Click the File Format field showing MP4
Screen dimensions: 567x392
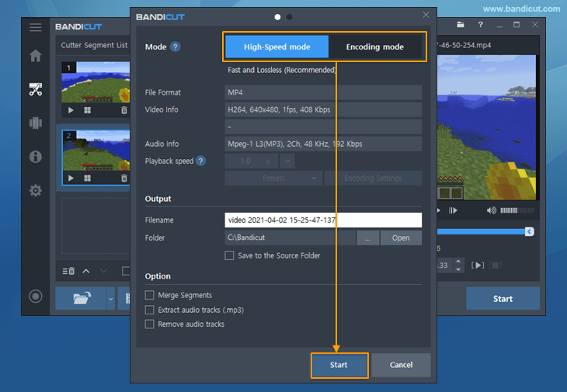[x=323, y=92]
